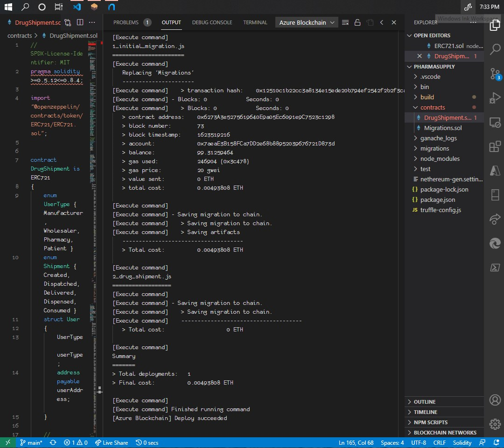Open the Search view in activity bar
The height and width of the screenshot is (448, 504).
494,49
